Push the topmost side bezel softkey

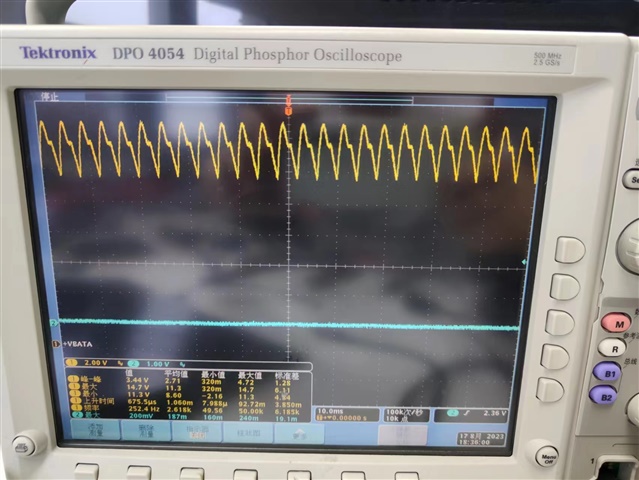coord(569,249)
